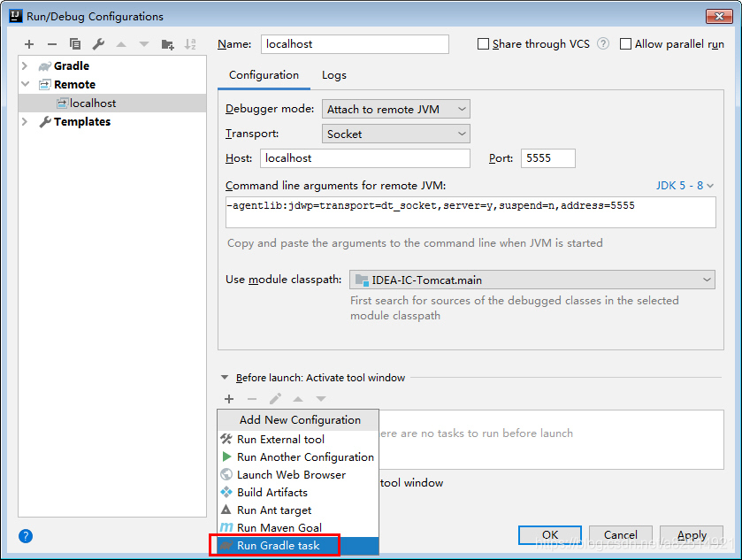Image resolution: width=742 pixels, height=560 pixels.
Task: Expand the Templates tree node
Action: 25,122
